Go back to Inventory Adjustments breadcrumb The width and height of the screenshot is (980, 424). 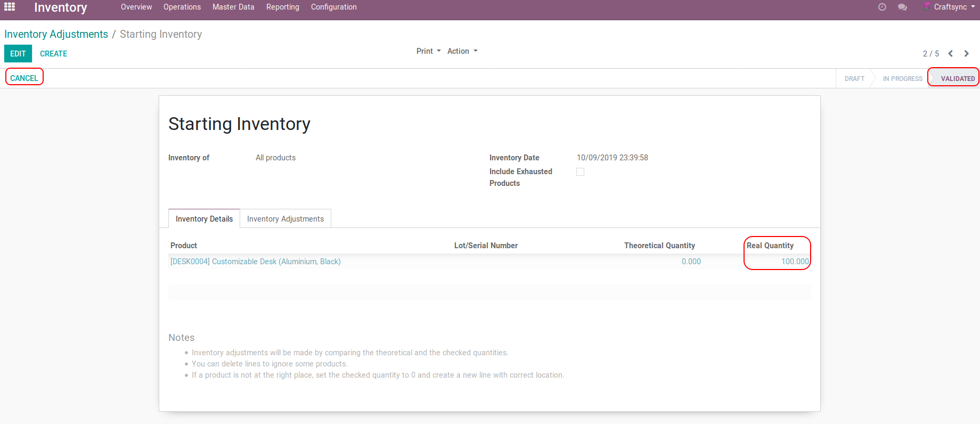click(56, 34)
